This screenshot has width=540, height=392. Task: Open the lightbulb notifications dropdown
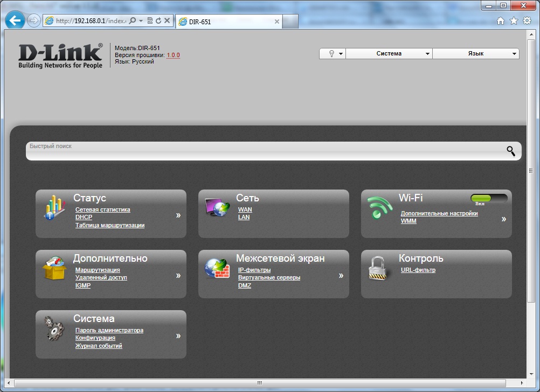click(333, 54)
